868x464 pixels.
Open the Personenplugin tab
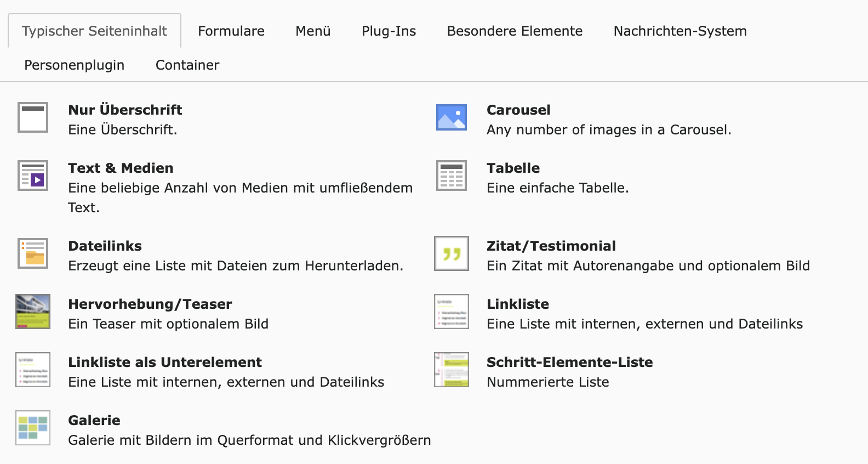point(75,65)
